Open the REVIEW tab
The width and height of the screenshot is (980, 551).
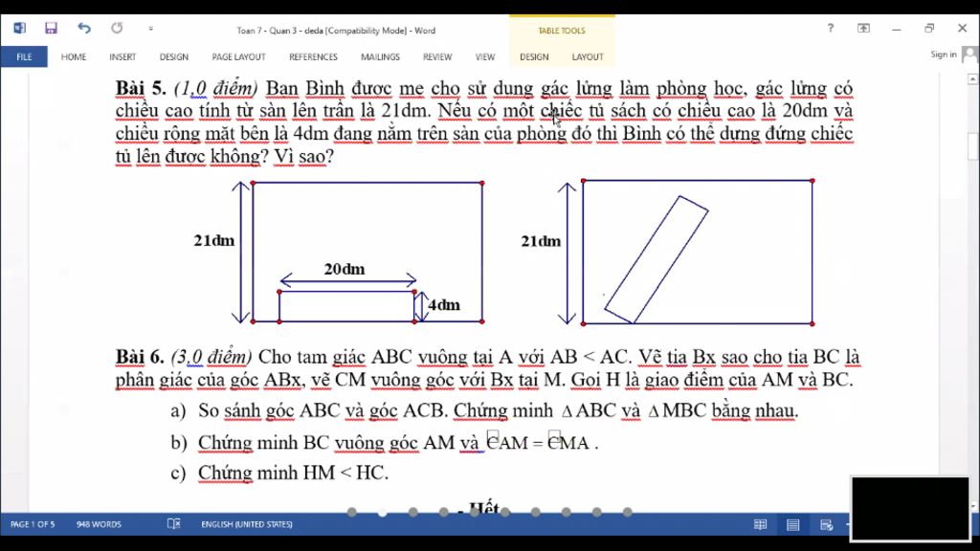pyautogui.click(x=437, y=56)
